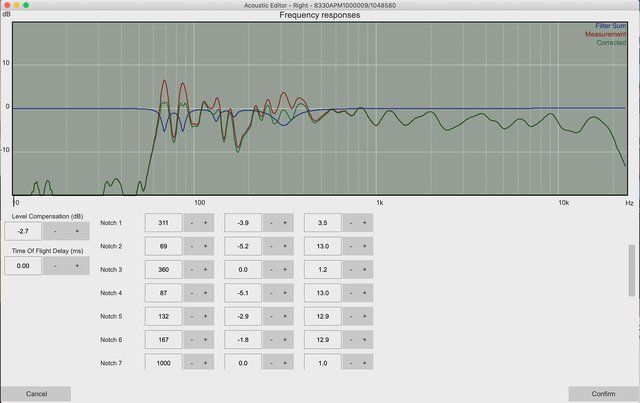
Task: Decrease Level Compensation with minus button
Action: pos(54,231)
